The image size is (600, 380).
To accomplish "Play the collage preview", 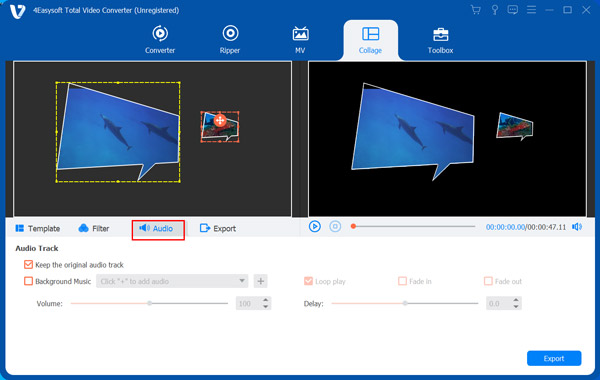I will click(315, 227).
